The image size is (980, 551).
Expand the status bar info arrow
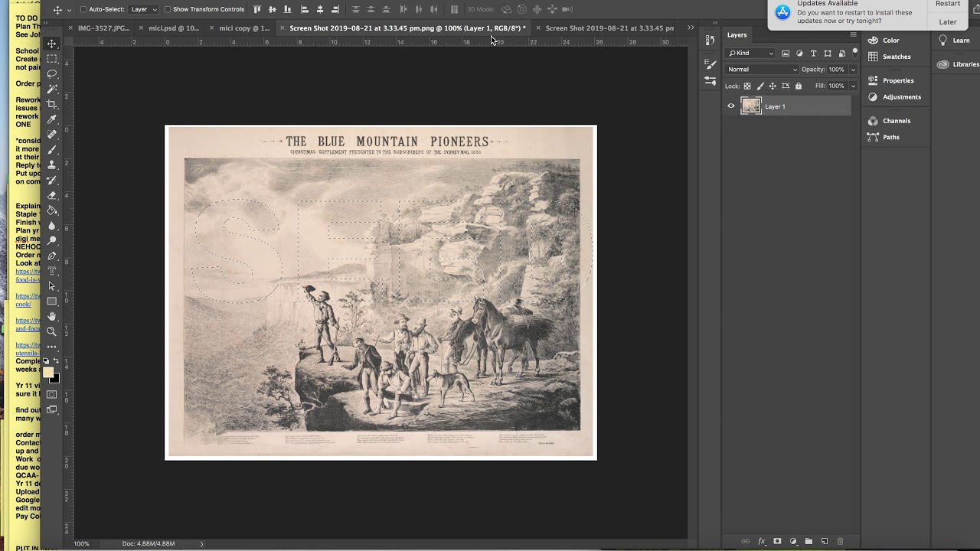pos(202,543)
